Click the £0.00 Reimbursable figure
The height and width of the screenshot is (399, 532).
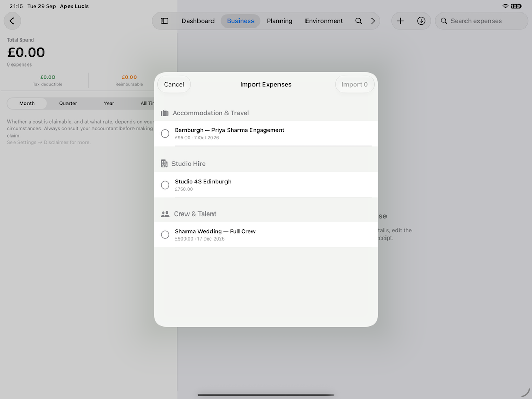[x=129, y=77]
